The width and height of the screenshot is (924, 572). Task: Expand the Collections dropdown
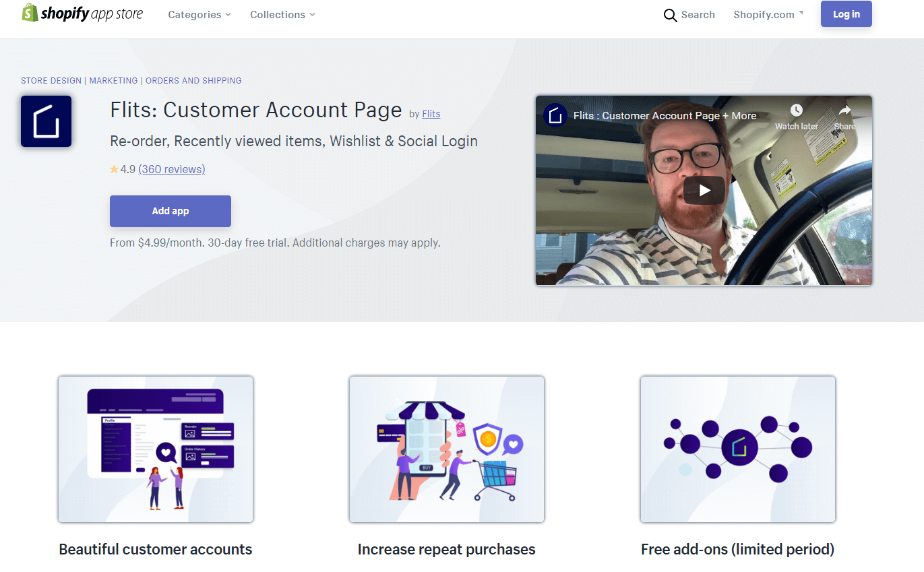click(x=282, y=15)
